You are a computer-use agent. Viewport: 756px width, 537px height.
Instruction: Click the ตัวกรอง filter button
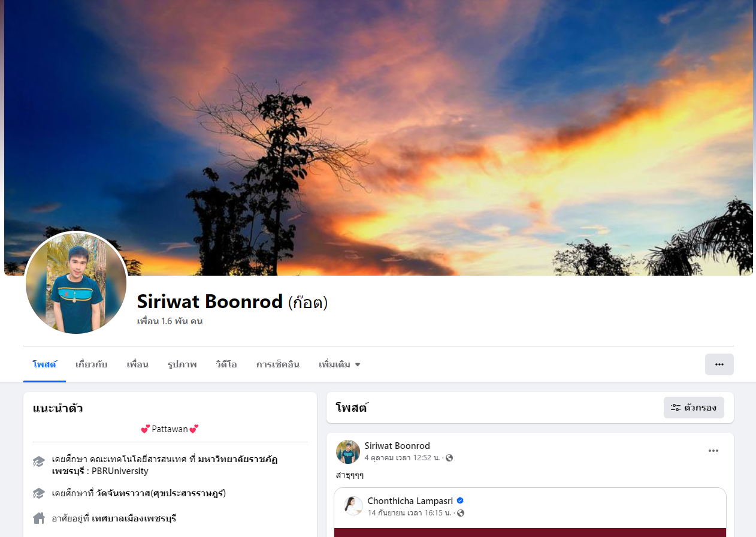tap(694, 408)
